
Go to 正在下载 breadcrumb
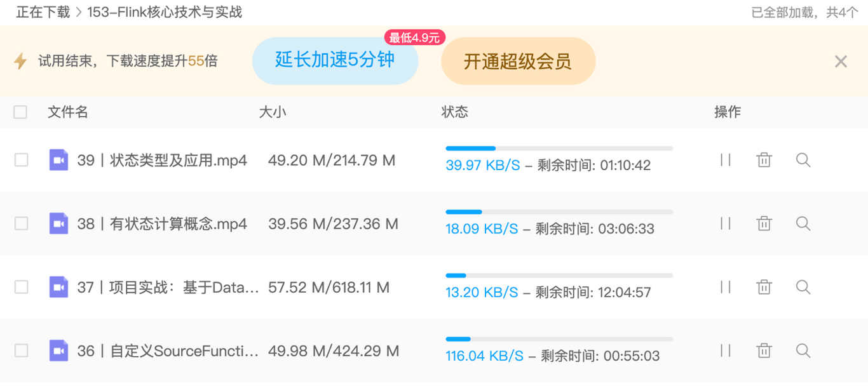point(42,12)
